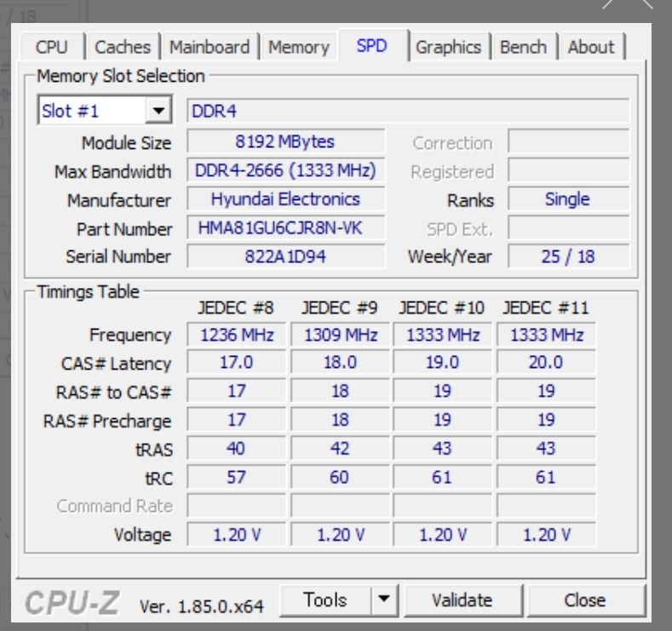Click the Week/Year value 25 / 18

point(568,256)
